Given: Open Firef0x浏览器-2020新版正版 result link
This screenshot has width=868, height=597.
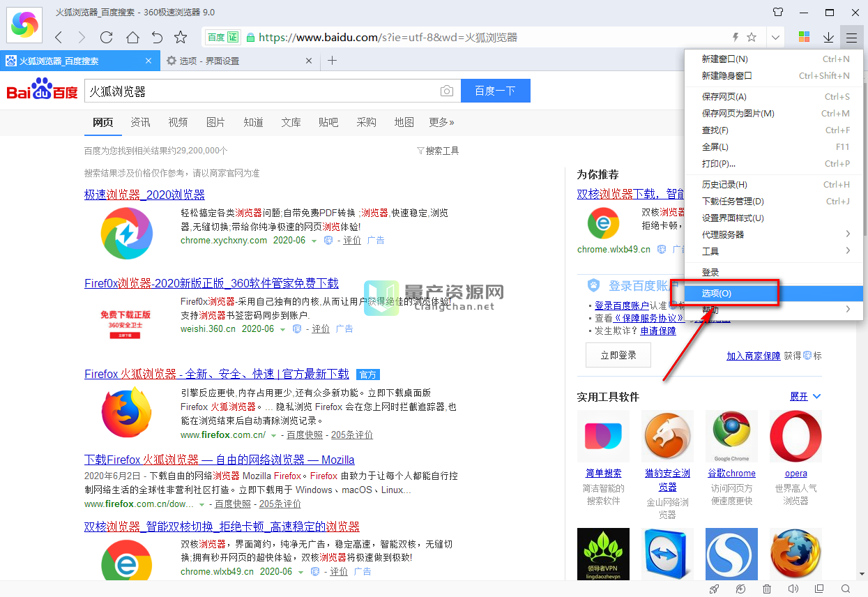Looking at the screenshot, I should point(211,283).
